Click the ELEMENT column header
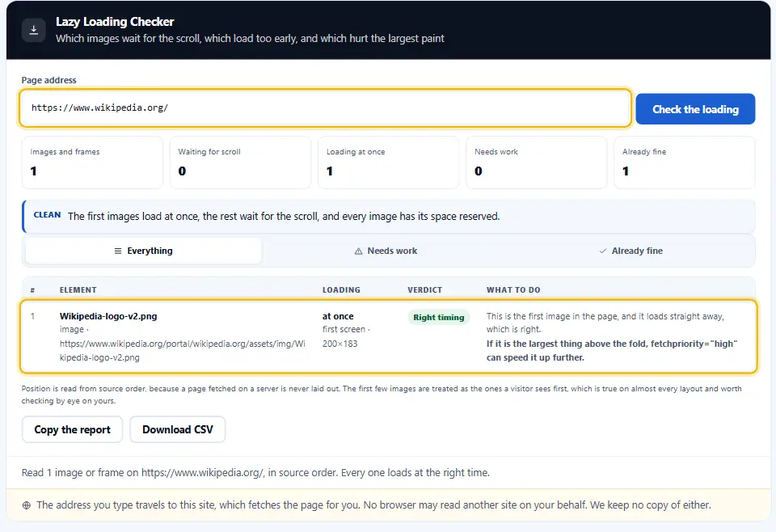Image resolution: width=776 pixels, height=532 pixels. click(78, 290)
